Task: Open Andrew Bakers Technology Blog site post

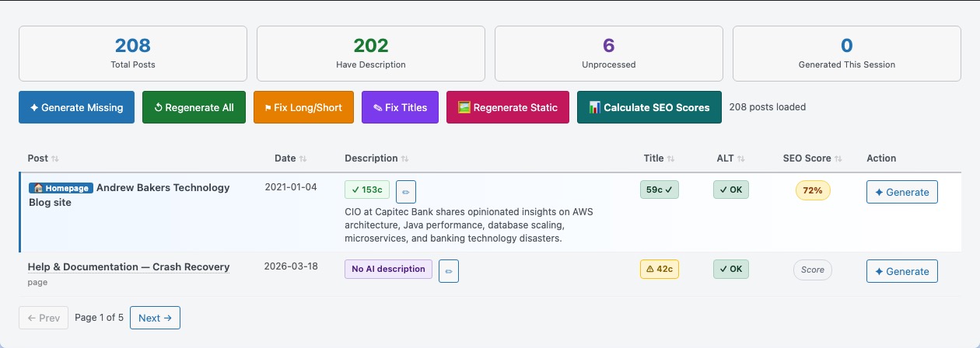Action: tap(129, 194)
